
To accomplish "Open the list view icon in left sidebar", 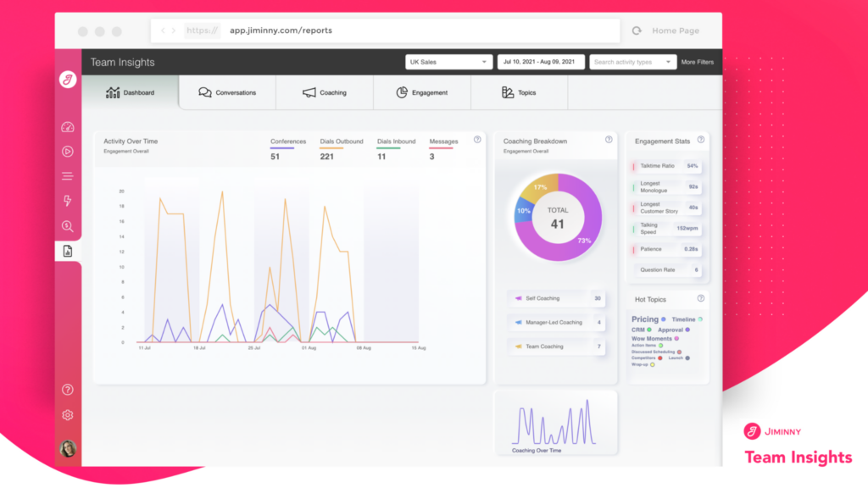I will click(x=69, y=175).
